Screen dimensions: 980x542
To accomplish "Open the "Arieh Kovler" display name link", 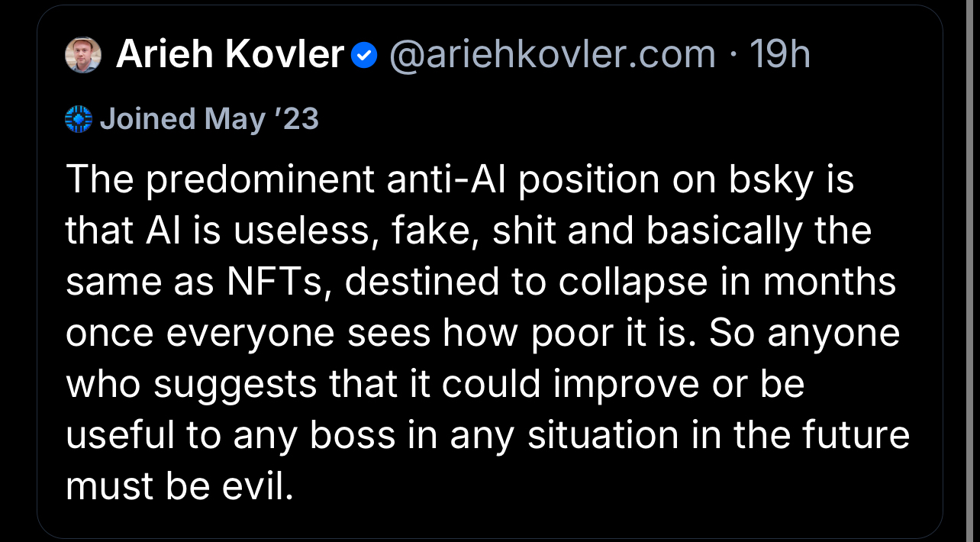I will point(230,55).
